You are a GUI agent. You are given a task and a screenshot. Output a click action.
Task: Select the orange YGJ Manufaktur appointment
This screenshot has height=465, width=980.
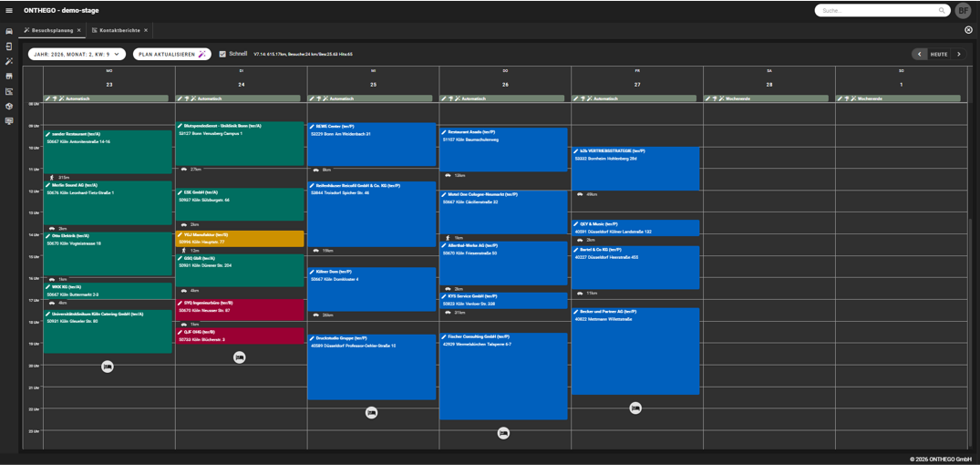click(240, 239)
